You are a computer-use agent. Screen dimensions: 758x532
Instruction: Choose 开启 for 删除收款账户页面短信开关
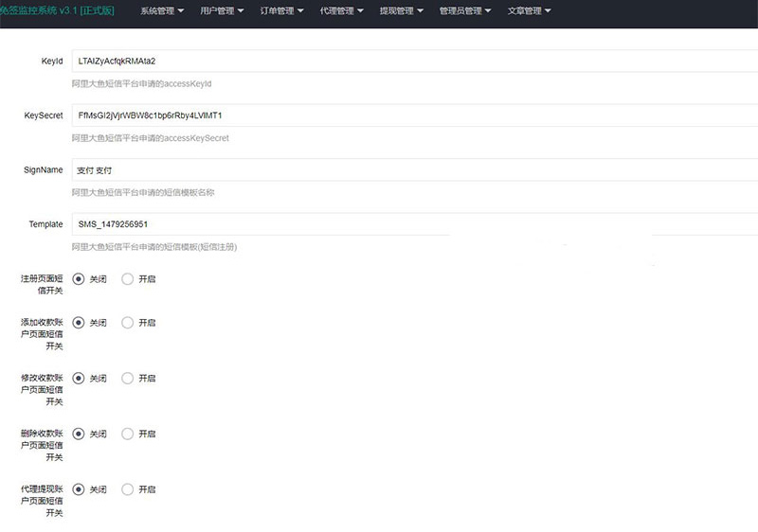tap(128, 434)
